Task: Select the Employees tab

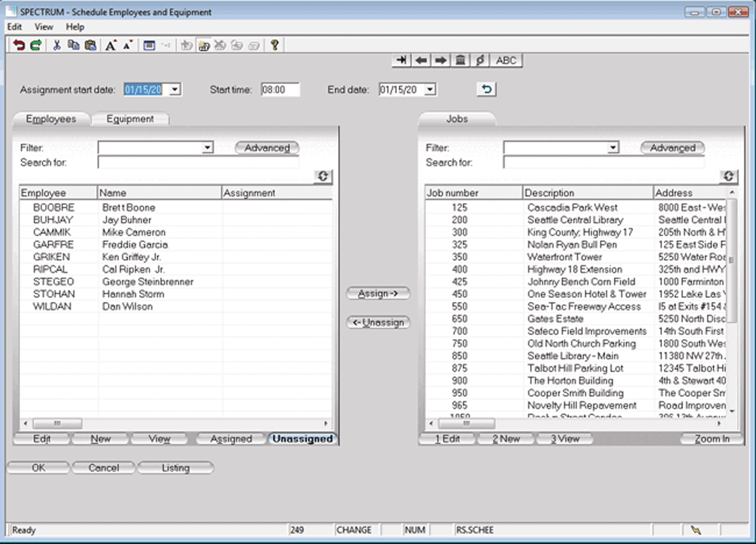Action: (x=51, y=119)
